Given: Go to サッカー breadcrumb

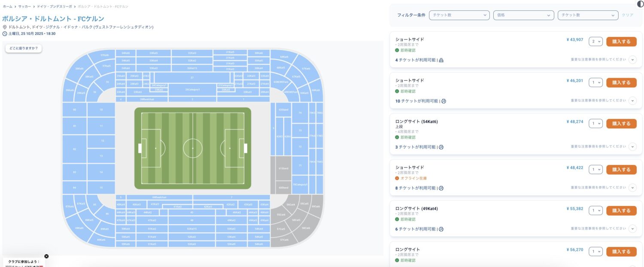Looking at the screenshot, I should pyautogui.click(x=24, y=7).
